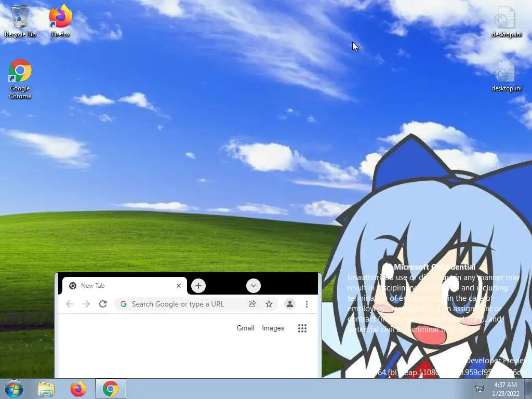Open the Gmail link
This screenshot has width=532, height=399.
coord(245,328)
